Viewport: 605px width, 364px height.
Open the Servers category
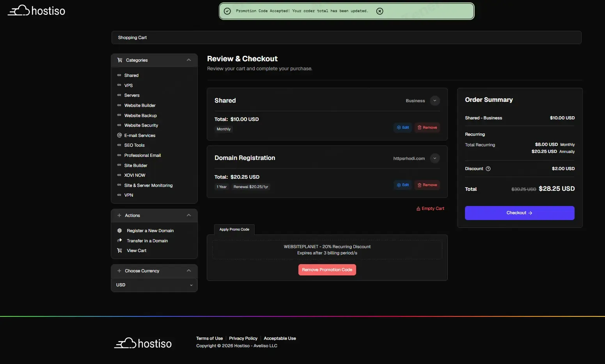click(132, 95)
